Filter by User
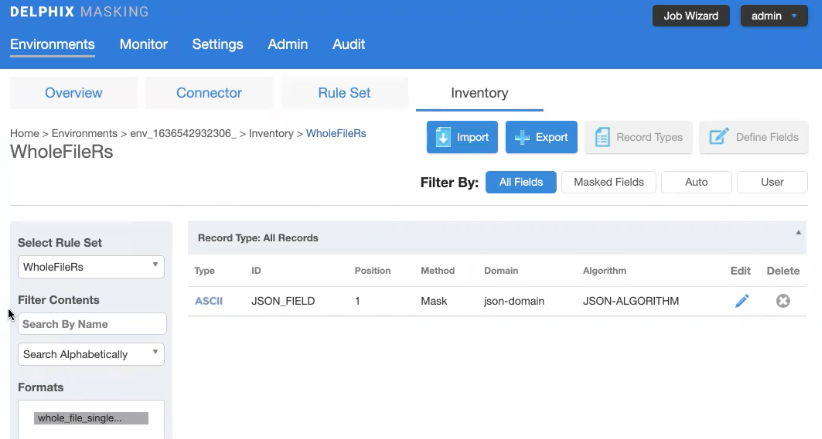The height and width of the screenshot is (439, 822). coord(772,182)
